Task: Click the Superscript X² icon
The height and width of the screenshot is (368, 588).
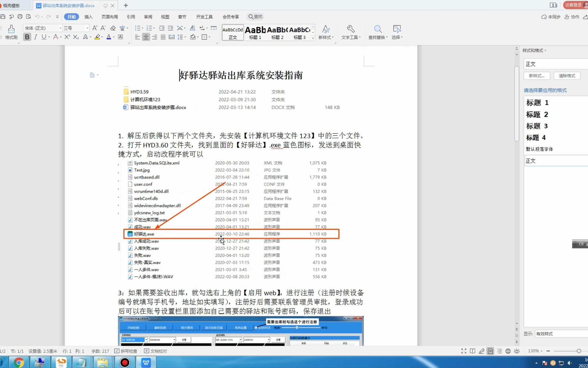Action: [x=67, y=37]
